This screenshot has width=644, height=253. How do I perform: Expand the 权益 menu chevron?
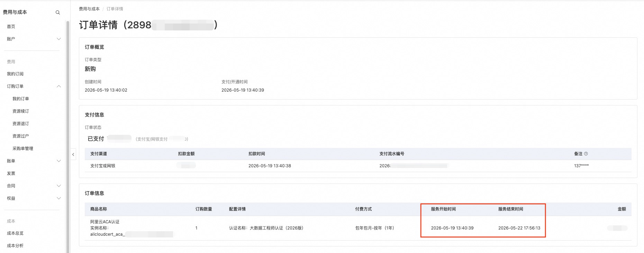(59, 198)
